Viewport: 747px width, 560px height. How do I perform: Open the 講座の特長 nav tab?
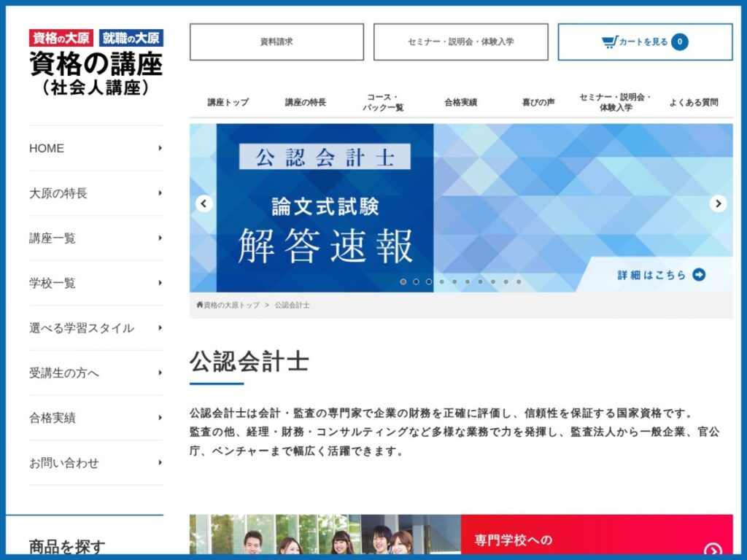click(306, 102)
